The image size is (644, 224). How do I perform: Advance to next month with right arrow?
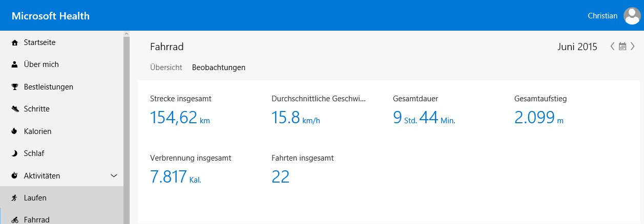pos(633,47)
